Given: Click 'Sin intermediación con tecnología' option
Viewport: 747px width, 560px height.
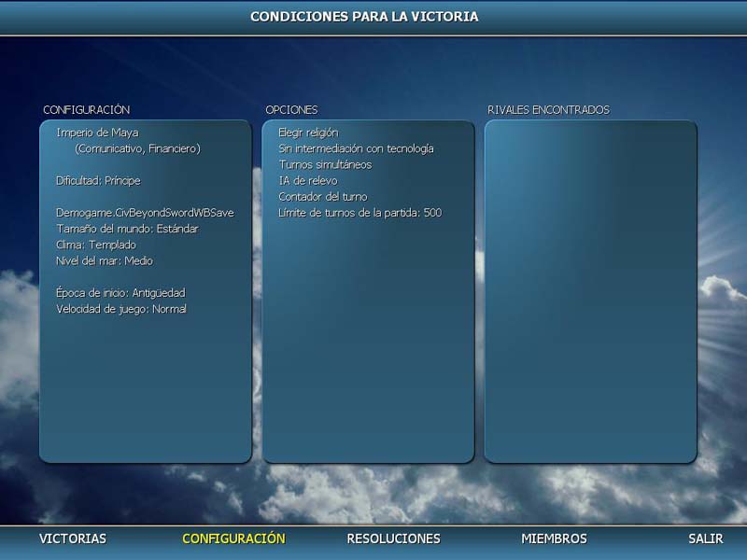Looking at the screenshot, I should click(x=356, y=148).
